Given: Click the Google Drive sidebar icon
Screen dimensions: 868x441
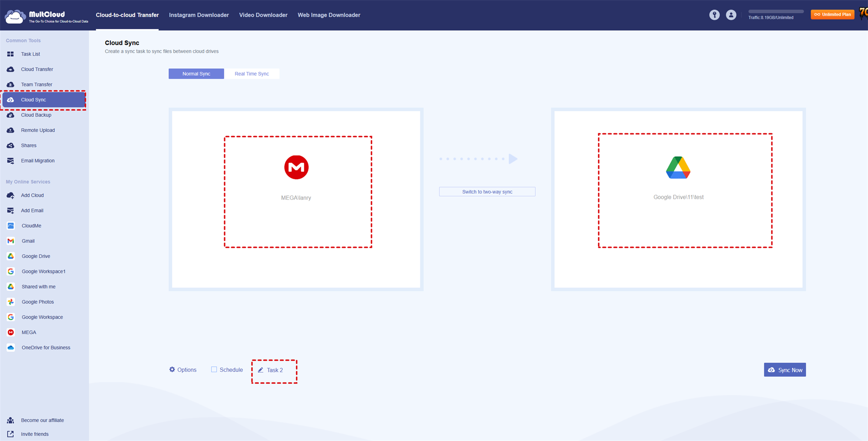Looking at the screenshot, I should (11, 256).
